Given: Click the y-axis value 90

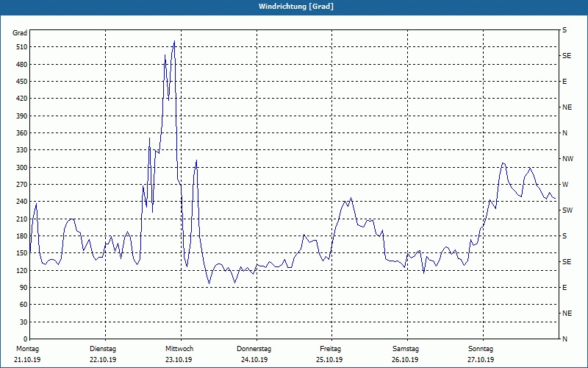Looking at the screenshot, I should pos(24,288).
